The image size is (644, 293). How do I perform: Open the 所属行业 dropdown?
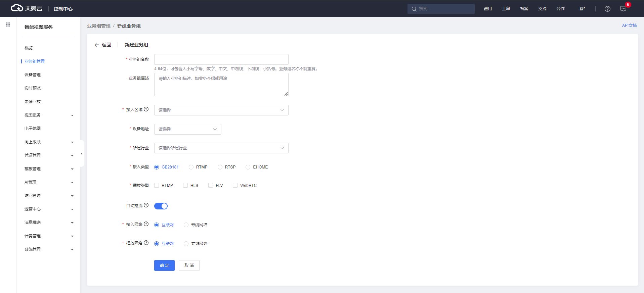click(x=221, y=148)
